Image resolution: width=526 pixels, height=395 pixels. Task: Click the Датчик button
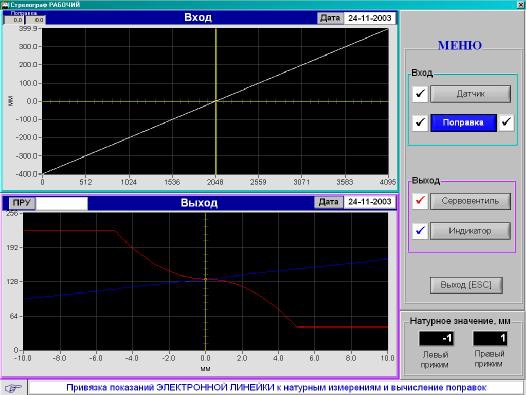470,94
